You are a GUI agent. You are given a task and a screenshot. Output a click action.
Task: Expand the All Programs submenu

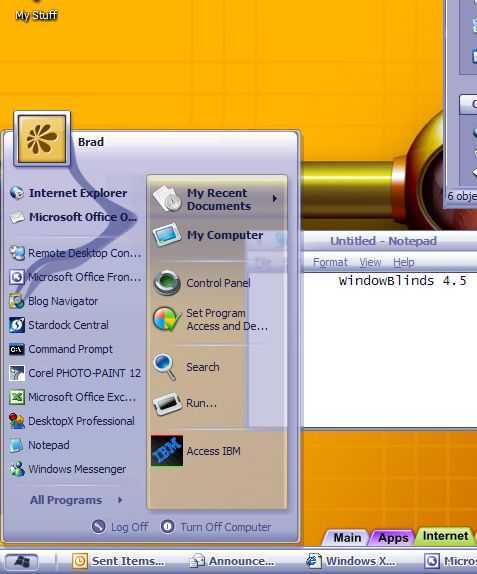click(76, 500)
